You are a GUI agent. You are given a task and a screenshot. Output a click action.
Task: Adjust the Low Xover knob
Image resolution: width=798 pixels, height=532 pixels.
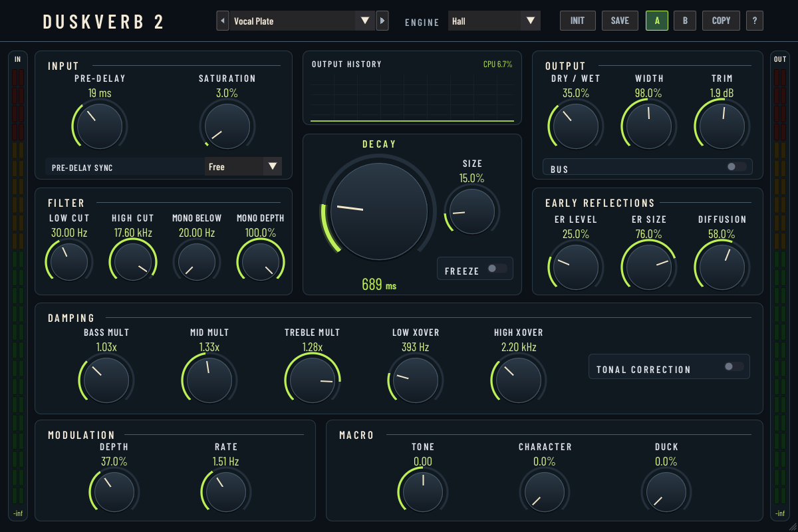coord(416,380)
